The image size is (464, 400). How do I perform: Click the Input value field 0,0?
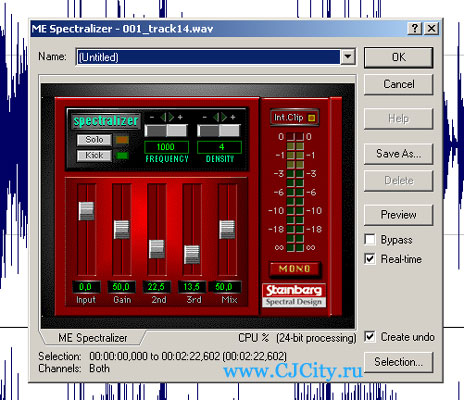pyautogui.click(x=86, y=287)
